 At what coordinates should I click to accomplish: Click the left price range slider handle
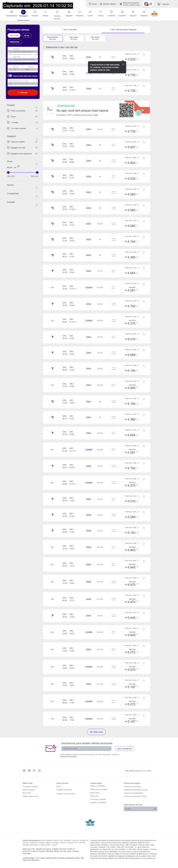(8, 172)
